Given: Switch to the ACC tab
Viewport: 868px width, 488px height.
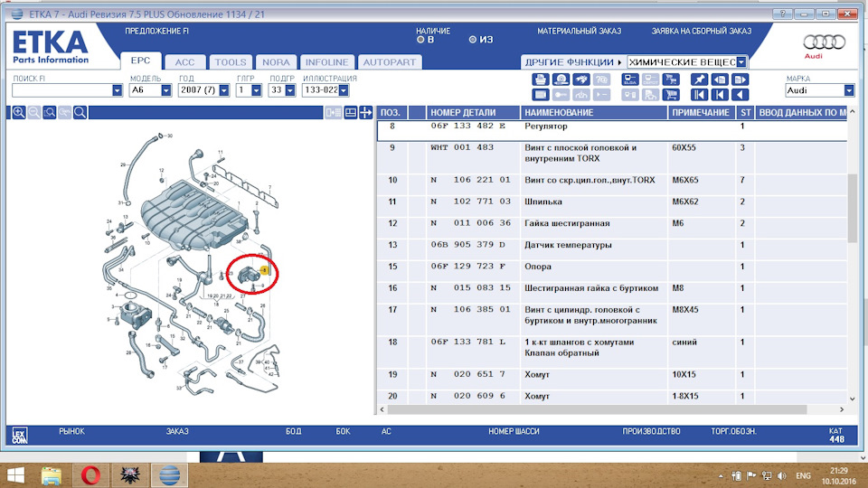Looking at the screenshot, I should pos(184,62).
